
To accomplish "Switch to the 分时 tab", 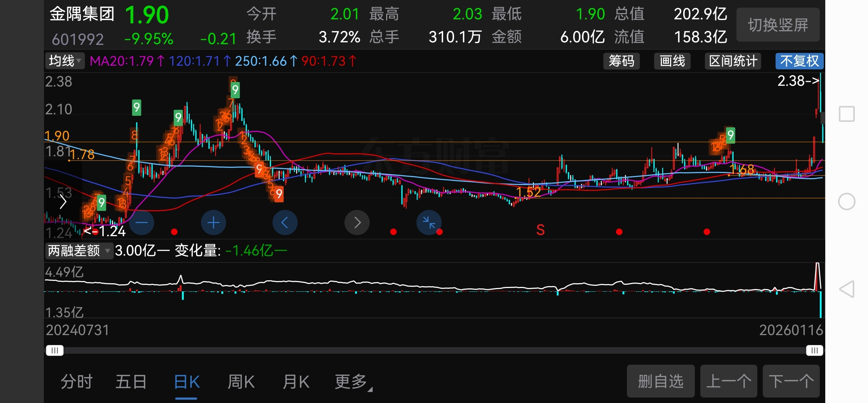I will (77, 382).
